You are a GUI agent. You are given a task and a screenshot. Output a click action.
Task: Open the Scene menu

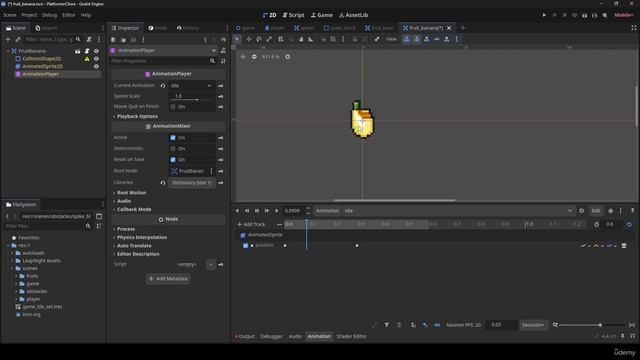tap(9, 15)
